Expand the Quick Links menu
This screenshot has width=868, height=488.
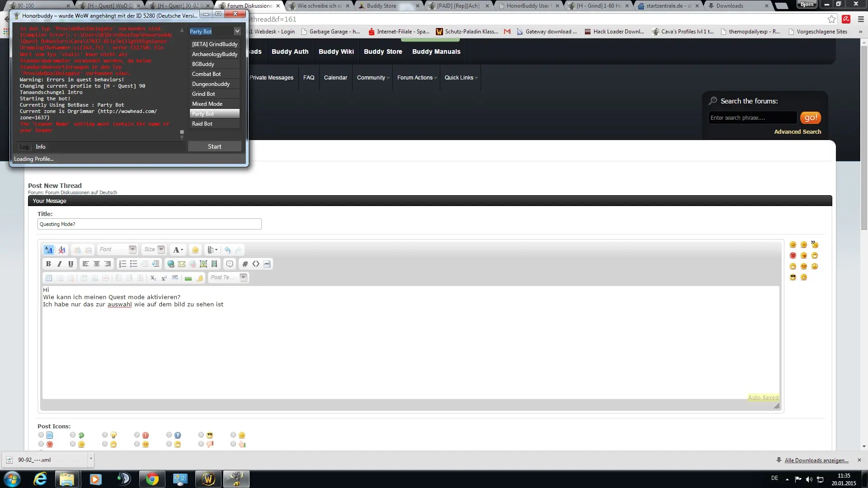coord(461,78)
